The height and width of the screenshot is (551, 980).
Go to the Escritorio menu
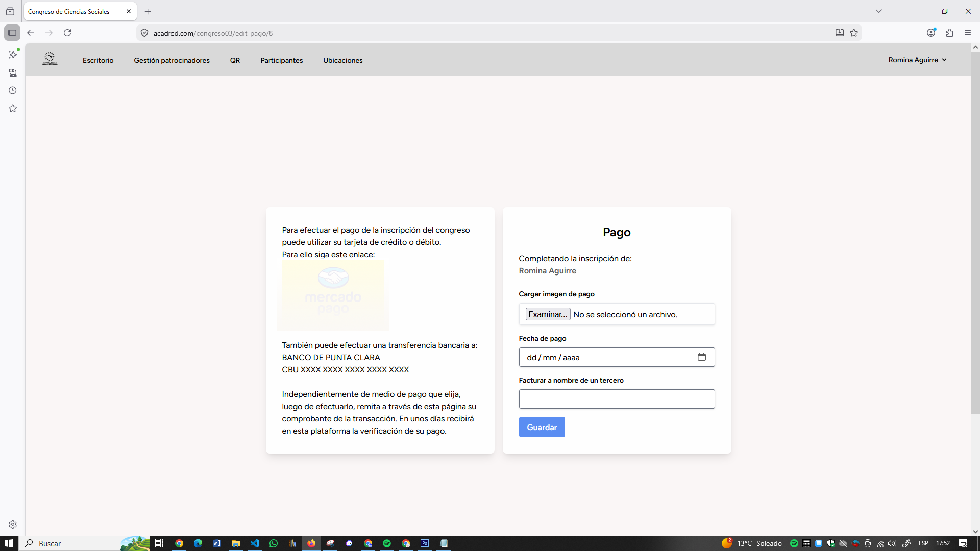pos(98,60)
